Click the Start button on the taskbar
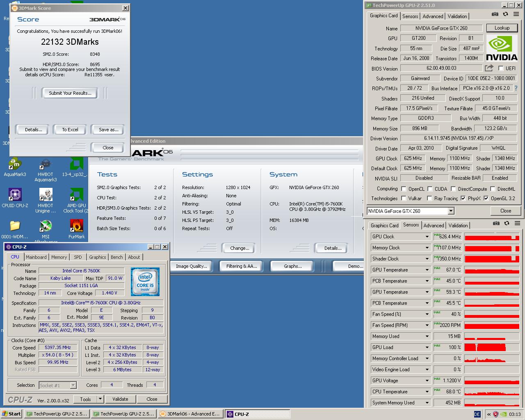Image resolution: width=525 pixels, height=420 pixels. tap(11, 414)
